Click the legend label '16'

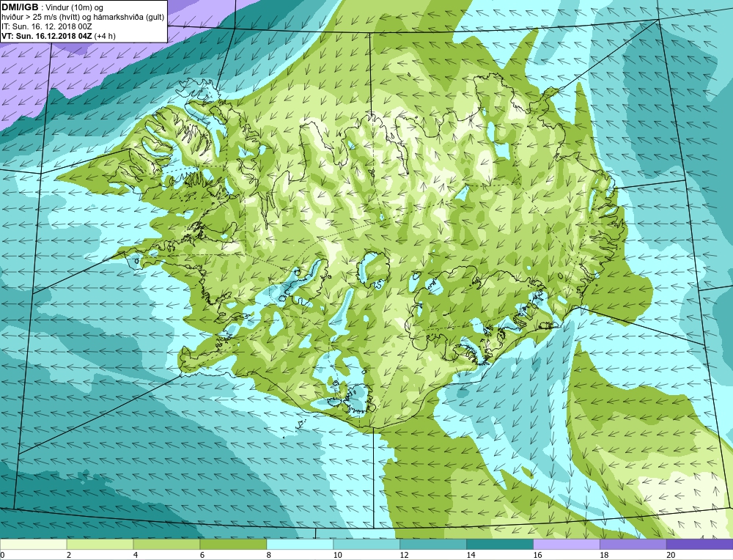(x=537, y=555)
